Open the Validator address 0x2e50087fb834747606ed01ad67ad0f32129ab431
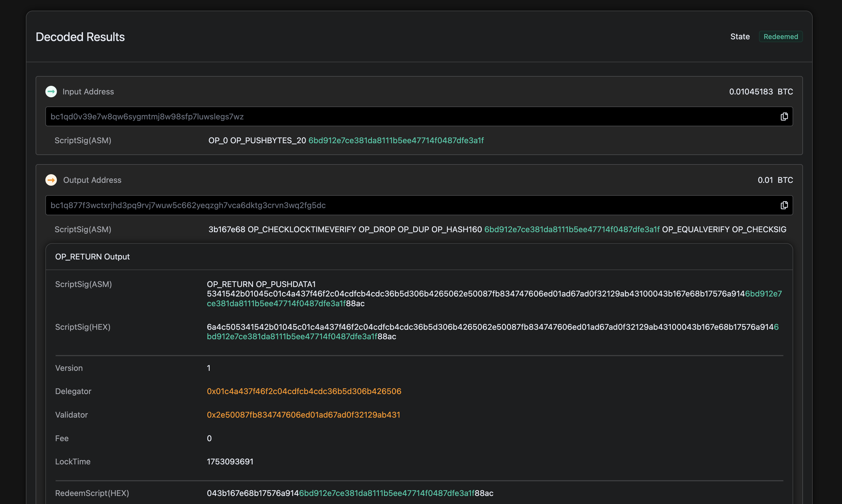The width and height of the screenshot is (842, 504). click(304, 415)
